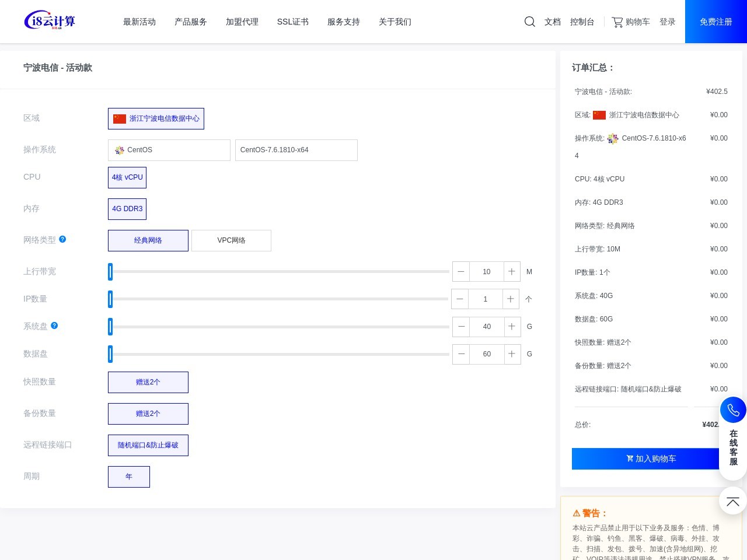Image resolution: width=747 pixels, height=560 pixels.
Task: Click the IP数量 slider handle
Action: [x=110, y=299]
